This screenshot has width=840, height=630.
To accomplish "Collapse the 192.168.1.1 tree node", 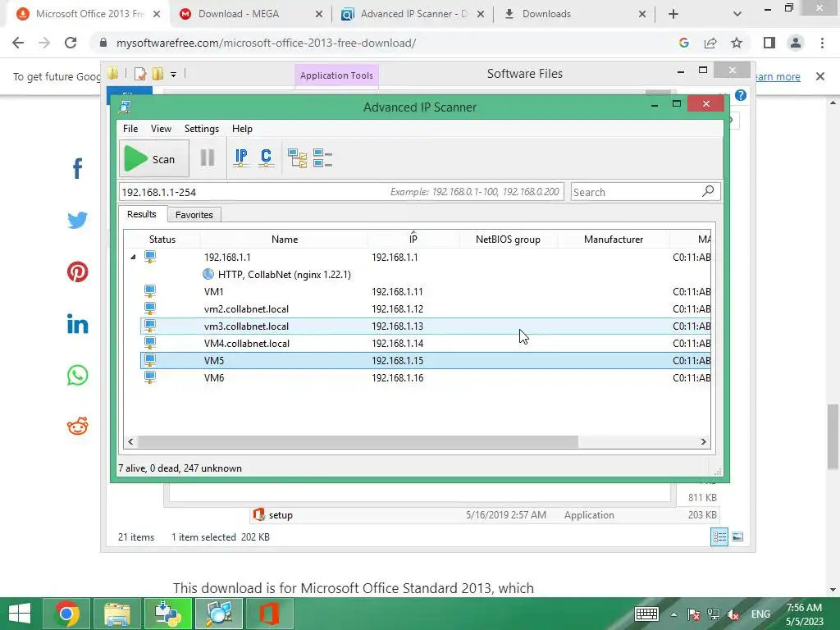I will [133, 257].
